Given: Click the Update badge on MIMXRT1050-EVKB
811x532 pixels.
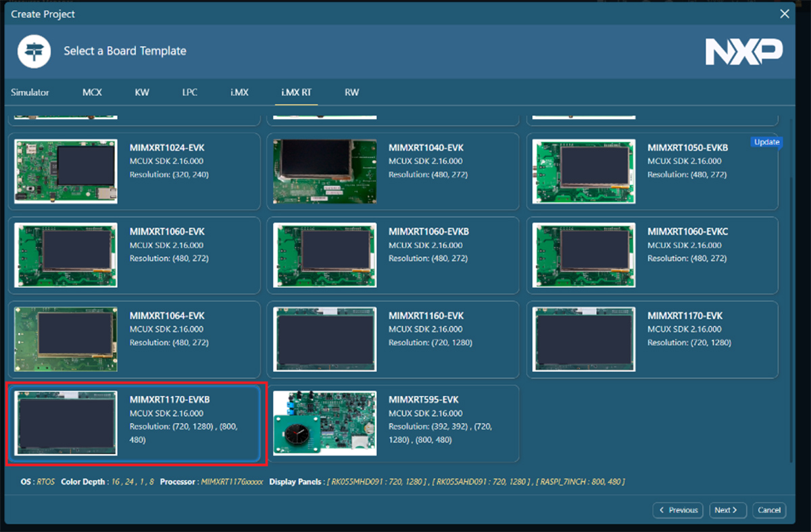Looking at the screenshot, I should [766, 142].
